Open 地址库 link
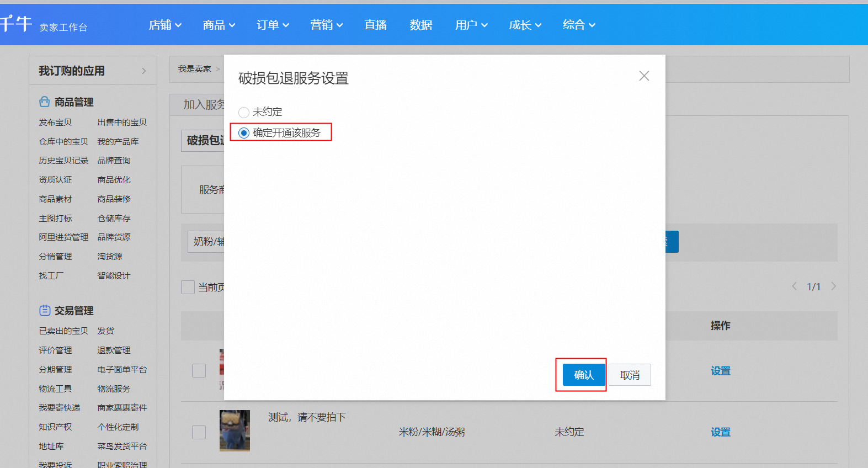Image resolution: width=868 pixels, height=468 pixels. 51,446
